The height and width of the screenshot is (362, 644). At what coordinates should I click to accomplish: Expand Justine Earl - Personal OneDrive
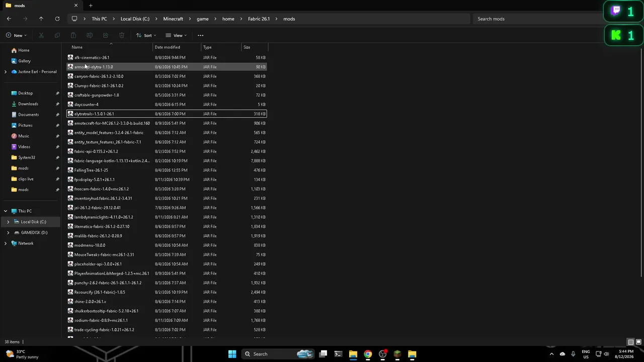(x=6, y=72)
